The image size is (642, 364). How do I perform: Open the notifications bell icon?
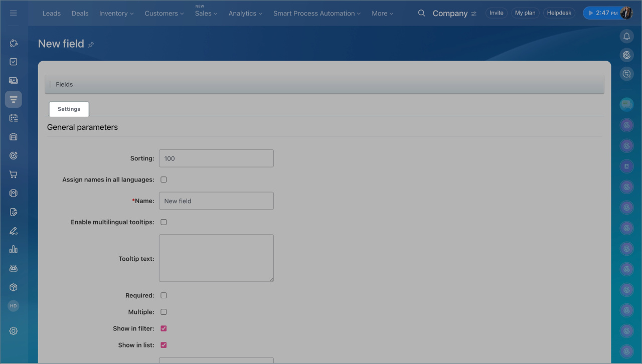click(x=626, y=36)
